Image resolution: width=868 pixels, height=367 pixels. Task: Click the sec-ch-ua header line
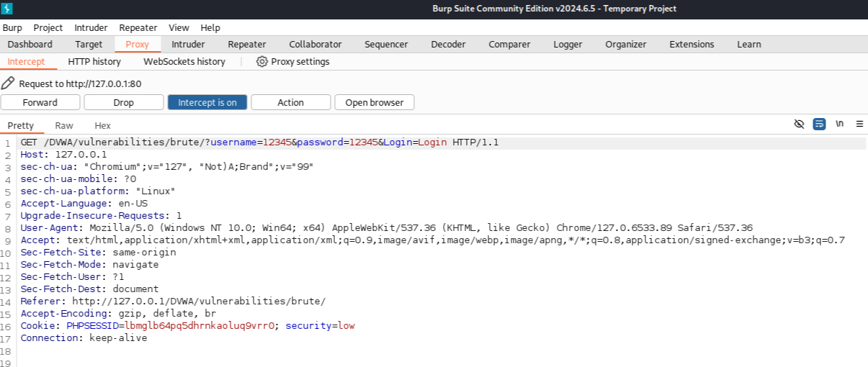point(167,167)
